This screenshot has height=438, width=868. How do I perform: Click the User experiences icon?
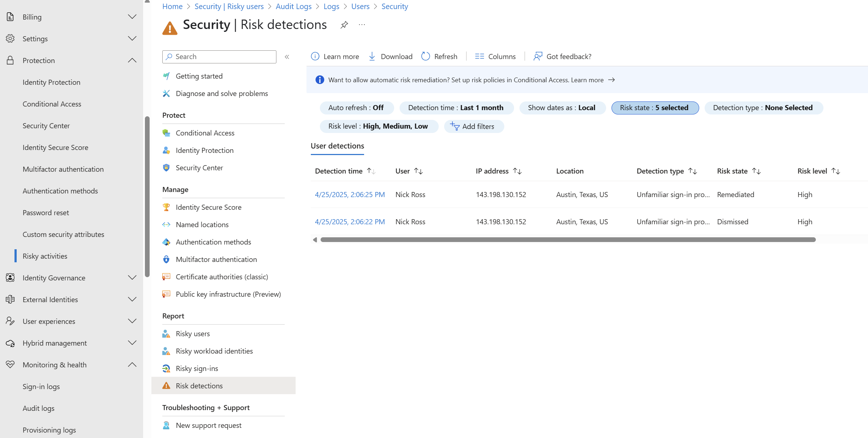tap(10, 321)
